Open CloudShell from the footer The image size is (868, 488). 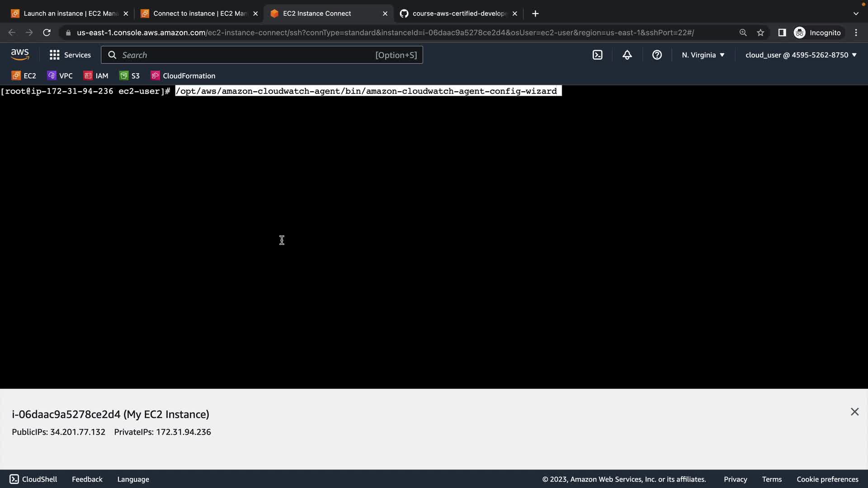tap(33, 479)
